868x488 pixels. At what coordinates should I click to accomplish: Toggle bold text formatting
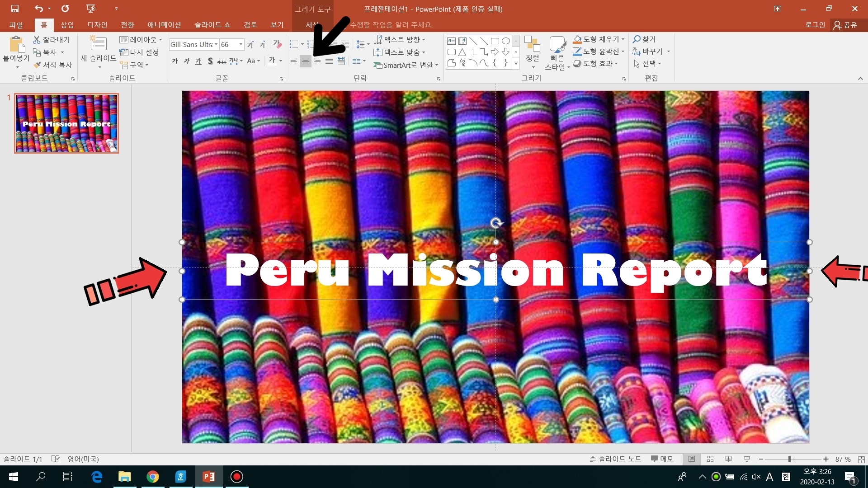(175, 61)
